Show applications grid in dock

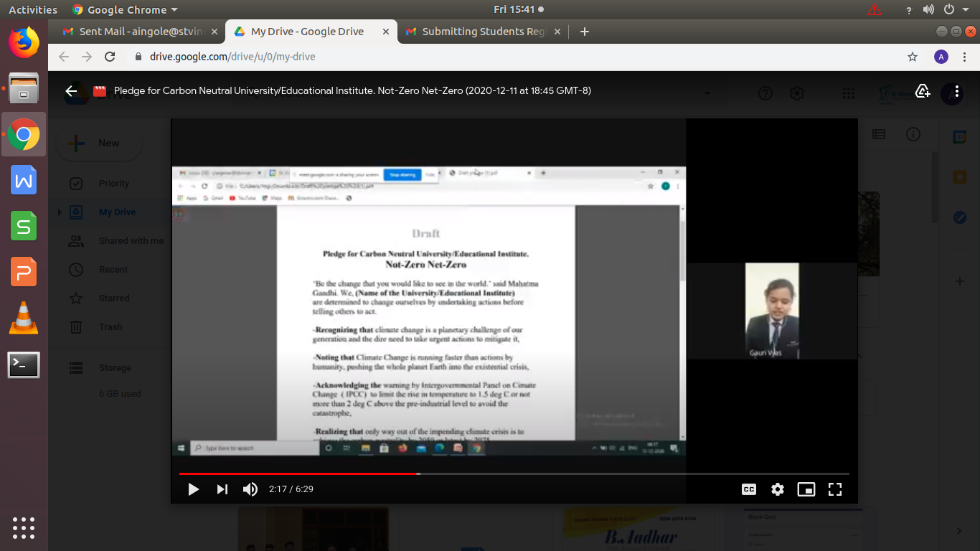point(24,527)
